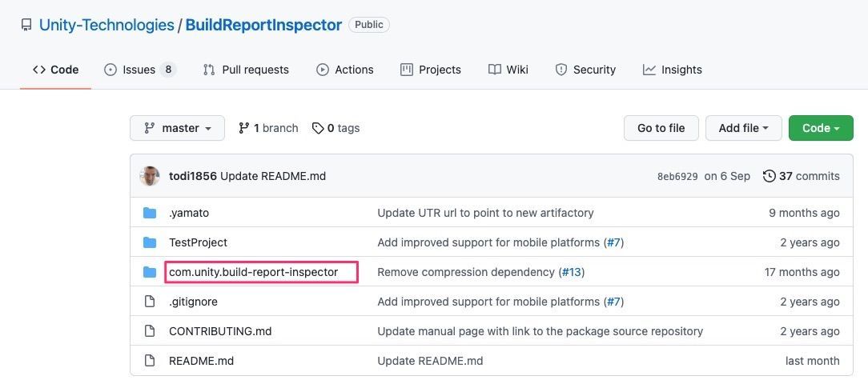This screenshot has width=868, height=384.
Task: Open the .gitignore file
Action: 193,302
